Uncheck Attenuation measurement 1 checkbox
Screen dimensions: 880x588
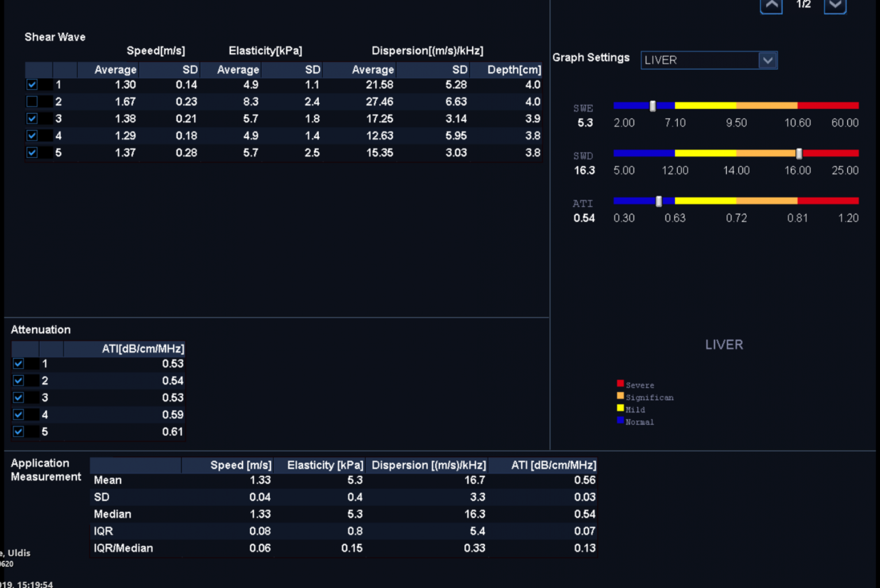pyautogui.click(x=18, y=364)
